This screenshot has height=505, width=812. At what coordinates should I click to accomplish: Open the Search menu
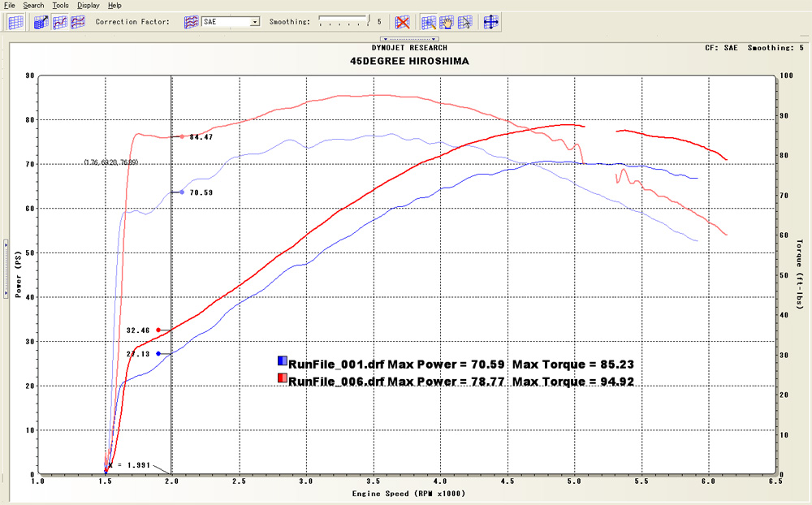(x=34, y=5)
